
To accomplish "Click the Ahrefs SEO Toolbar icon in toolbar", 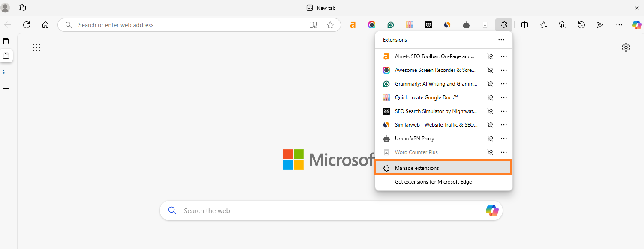I will [x=353, y=25].
